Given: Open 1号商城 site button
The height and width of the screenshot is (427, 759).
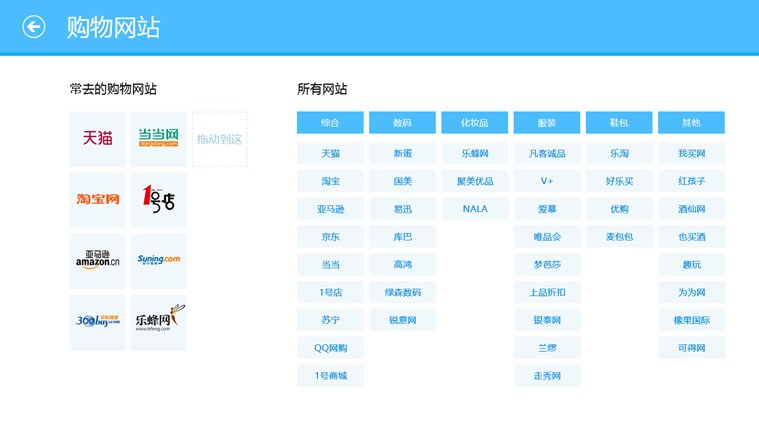Looking at the screenshot, I should 330,376.
